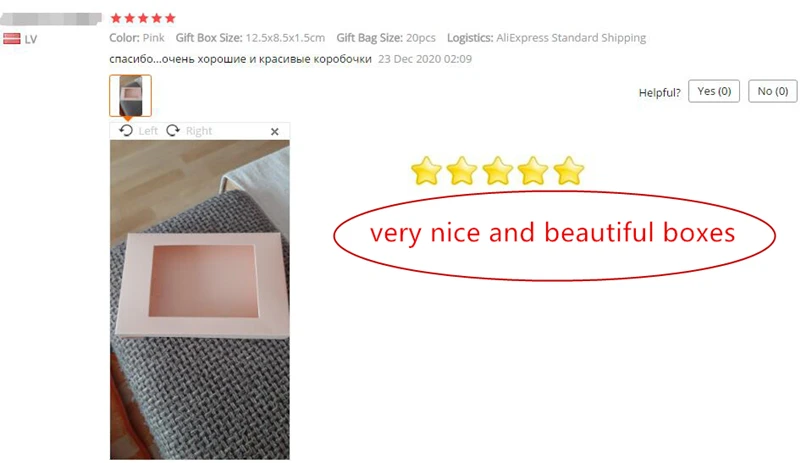The image size is (800, 463).
Task: Click the AliExpress Standard Shipping logistics text
Action: point(571,38)
